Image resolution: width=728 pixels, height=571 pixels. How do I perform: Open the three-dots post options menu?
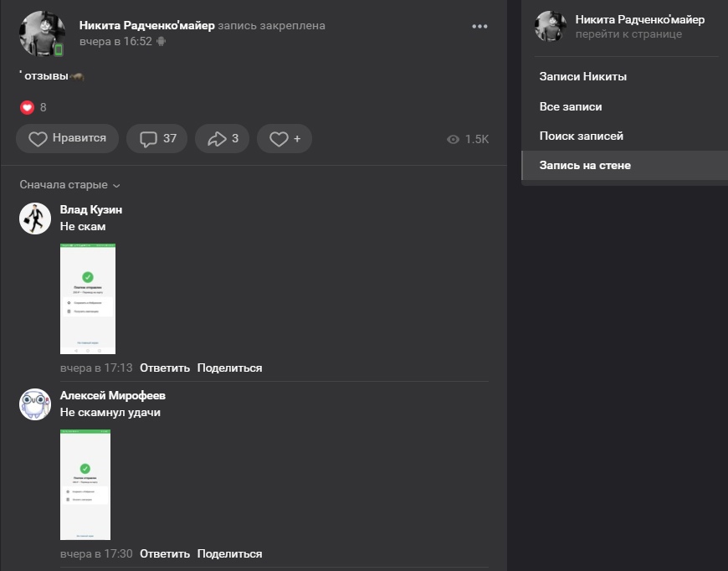[x=479, y=26]
